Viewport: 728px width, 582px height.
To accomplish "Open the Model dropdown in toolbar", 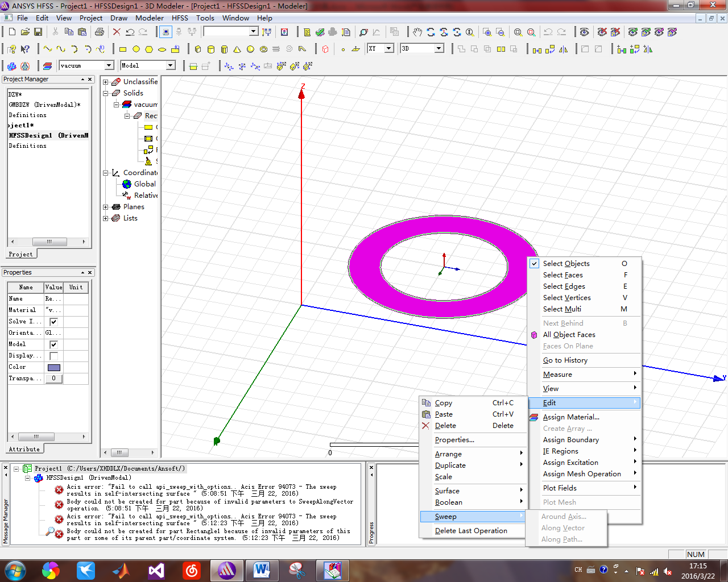I will [x=171, y=65].
